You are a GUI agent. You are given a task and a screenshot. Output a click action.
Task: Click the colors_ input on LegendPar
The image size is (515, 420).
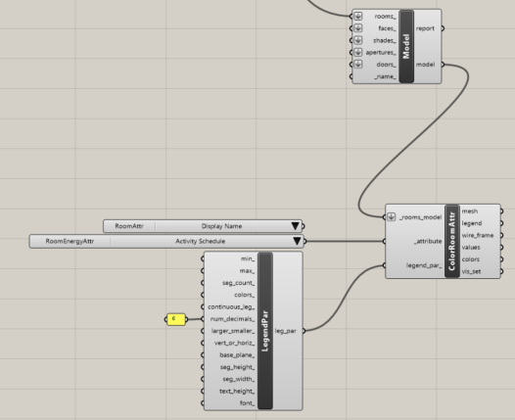tap(245, 295)
